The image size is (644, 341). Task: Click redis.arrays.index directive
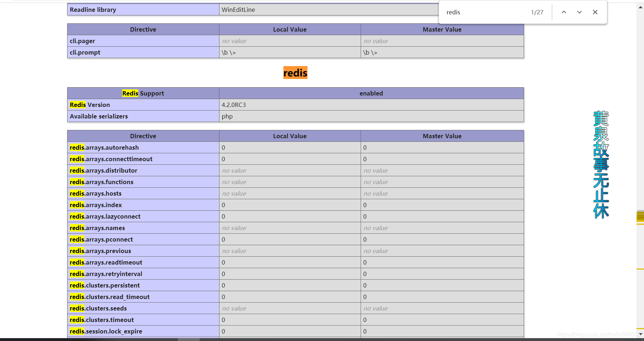tap(96, 205)
